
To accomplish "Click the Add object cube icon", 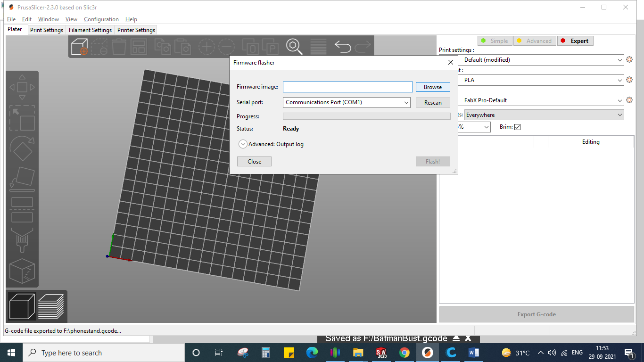I will tap(79, 47).
